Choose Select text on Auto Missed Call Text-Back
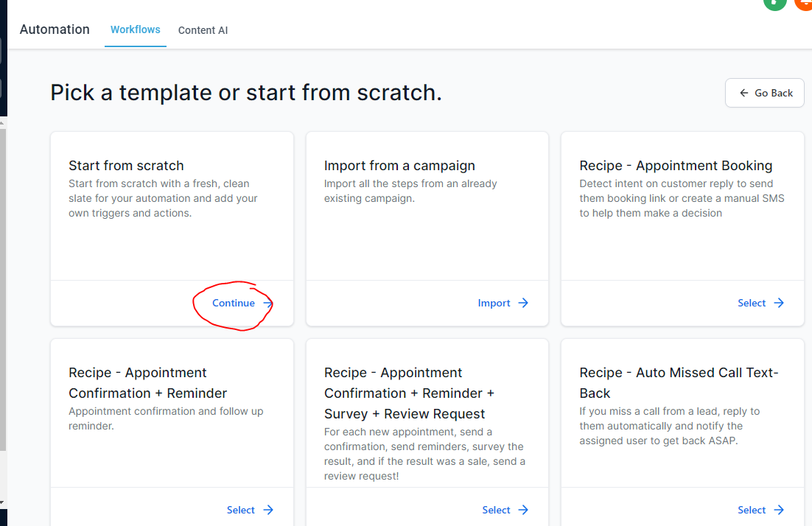 coord(752,510)
